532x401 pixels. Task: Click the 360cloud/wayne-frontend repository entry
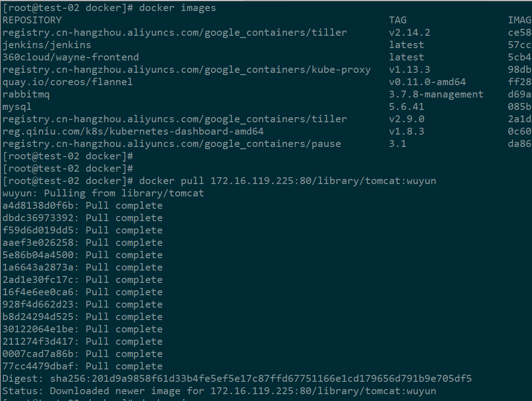click(x=70, y=57)
